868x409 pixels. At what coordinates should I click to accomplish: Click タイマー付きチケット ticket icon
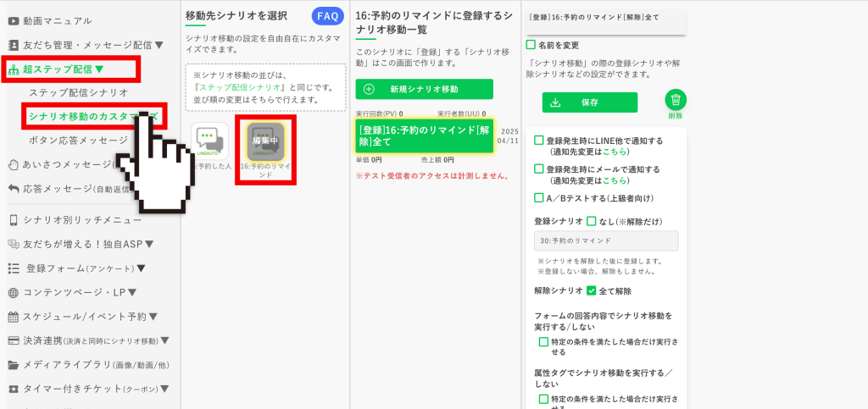(x=14, y=389)
